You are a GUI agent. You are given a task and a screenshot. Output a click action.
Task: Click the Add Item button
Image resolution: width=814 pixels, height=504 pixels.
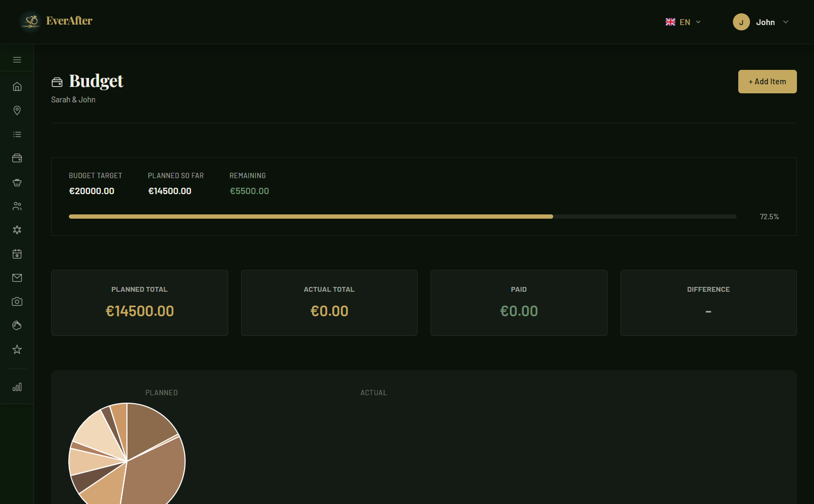(767, 82)
